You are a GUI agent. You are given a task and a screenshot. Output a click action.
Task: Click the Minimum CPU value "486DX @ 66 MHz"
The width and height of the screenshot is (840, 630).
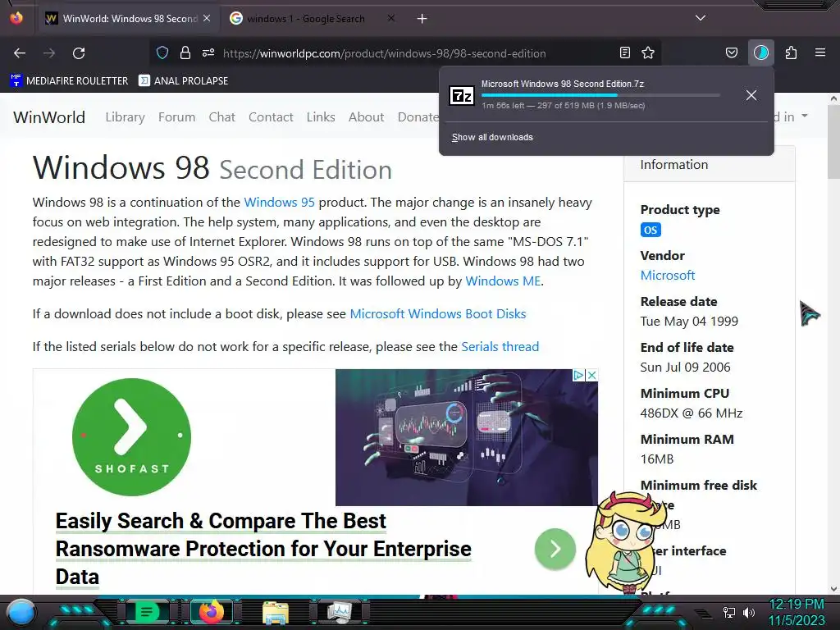pos(691,413)
